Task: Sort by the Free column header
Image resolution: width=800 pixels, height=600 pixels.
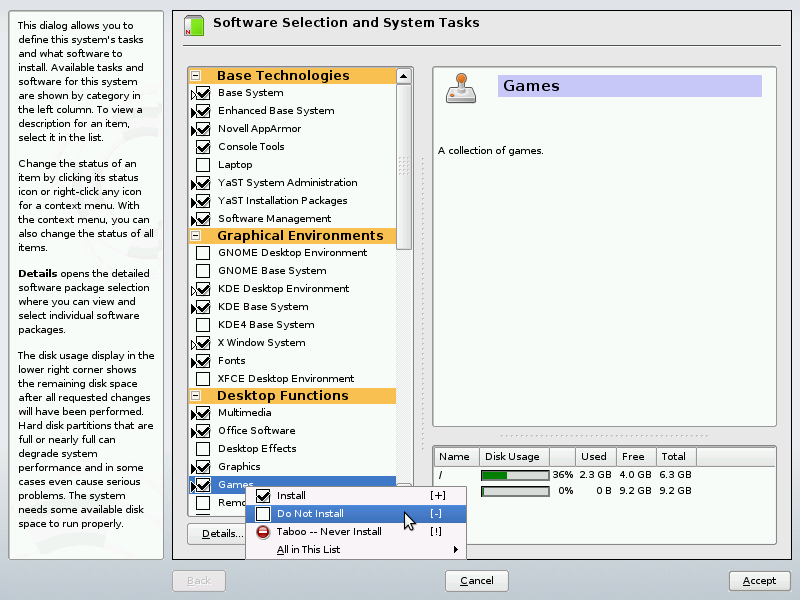Action: tap(636, 457)
